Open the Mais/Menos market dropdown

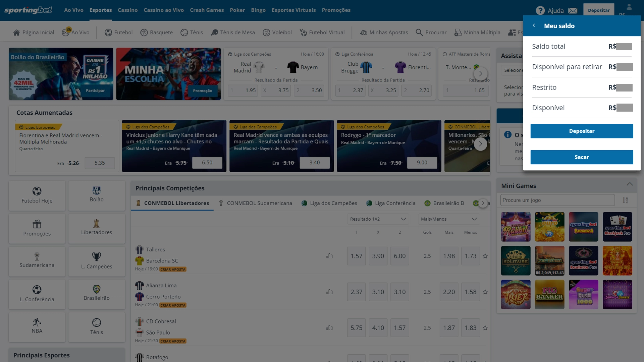tap(449, 219)
